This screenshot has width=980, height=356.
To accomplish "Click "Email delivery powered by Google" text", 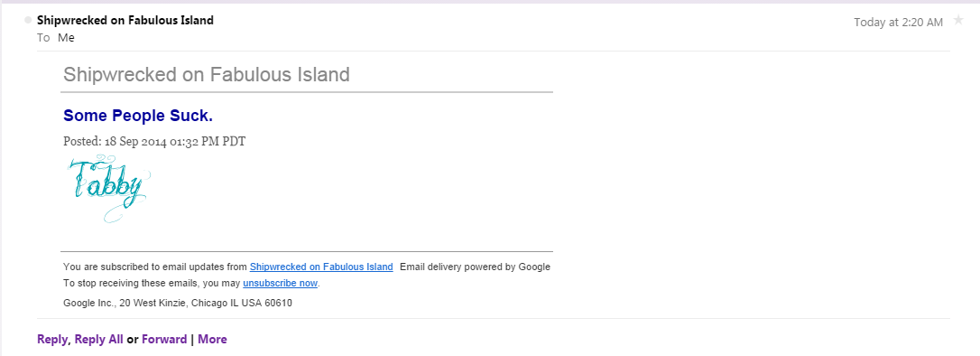I will (x=475, y=267).
